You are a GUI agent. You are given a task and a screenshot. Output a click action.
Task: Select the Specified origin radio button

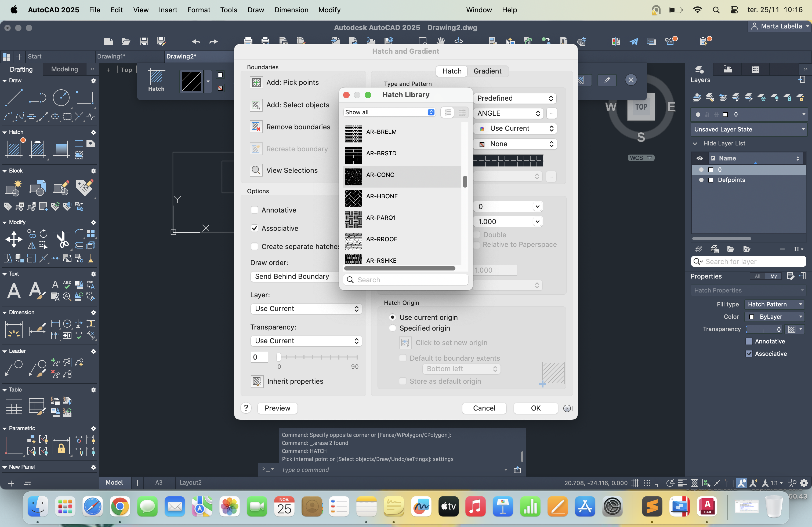[393, 328]
